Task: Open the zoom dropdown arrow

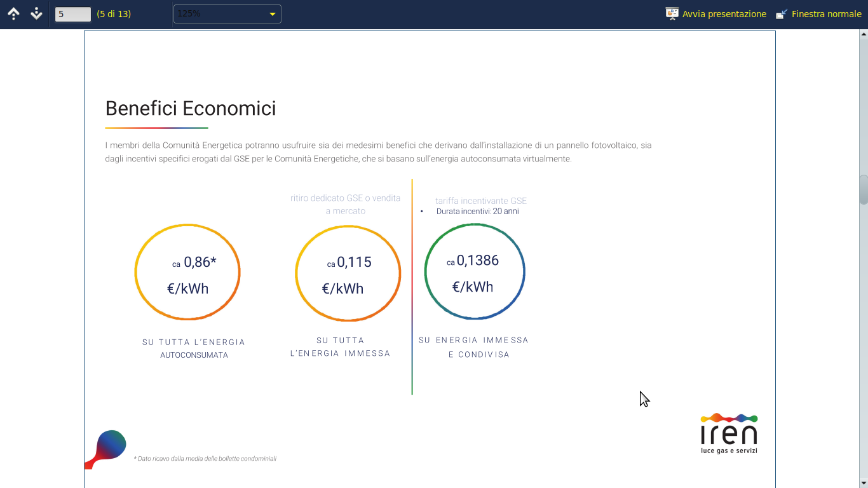Action: pos(273,14)
